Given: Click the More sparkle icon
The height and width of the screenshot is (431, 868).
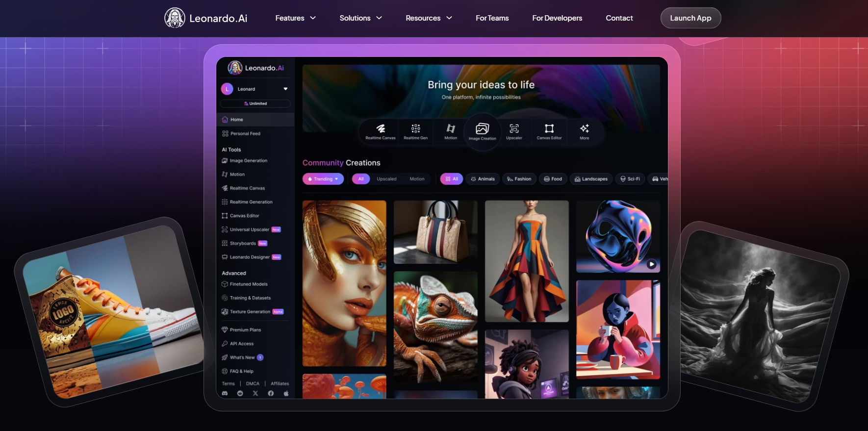Looking at the screenshot, I should click(x=584, y=129).
